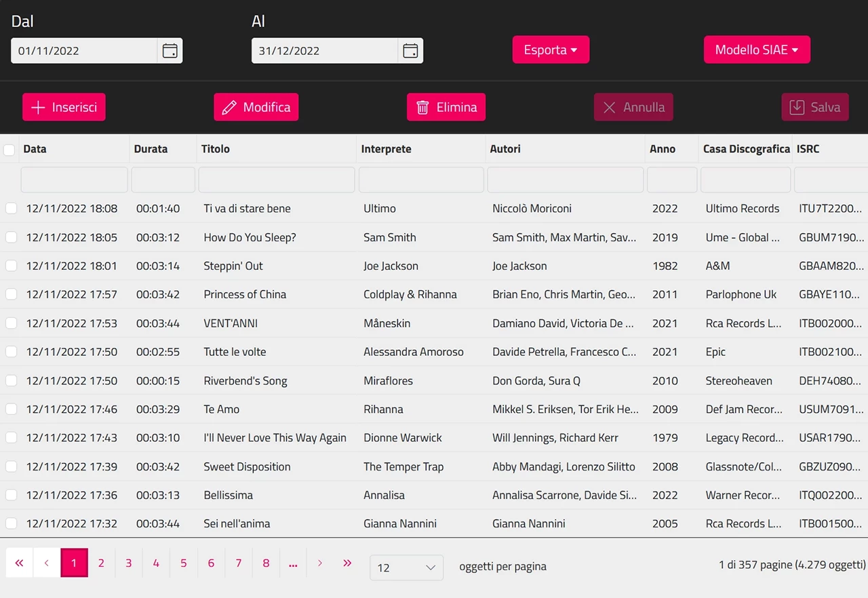Screen dimensions: 868x598
Task: Open the Dal date calendar picker
Action: pos(170,51)
